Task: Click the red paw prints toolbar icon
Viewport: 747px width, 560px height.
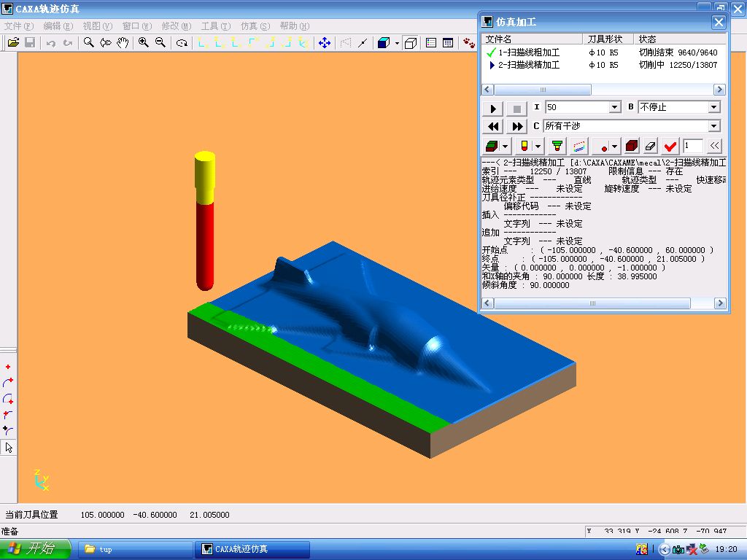Action: pyautogui.click(x=469, y=43)
